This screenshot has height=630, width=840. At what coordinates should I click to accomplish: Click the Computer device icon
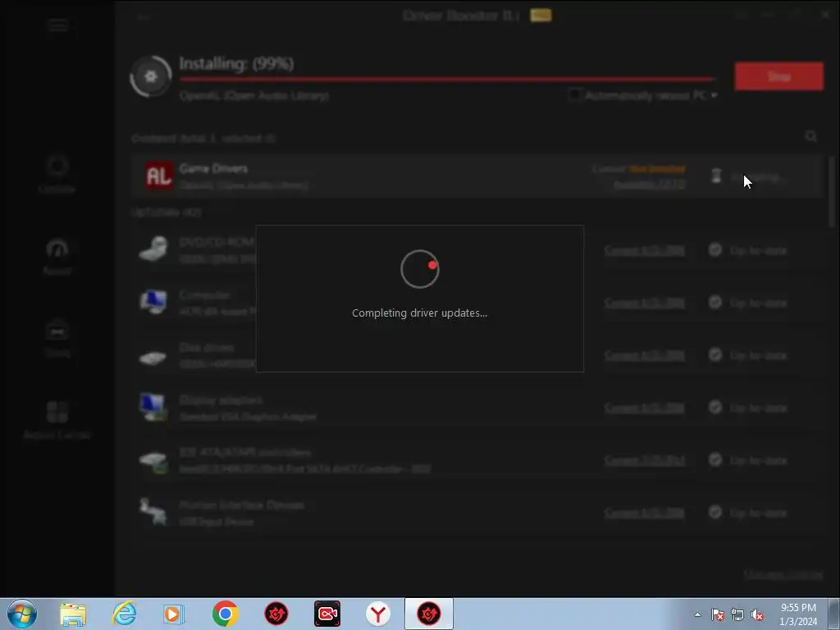[x=153, y=302]
